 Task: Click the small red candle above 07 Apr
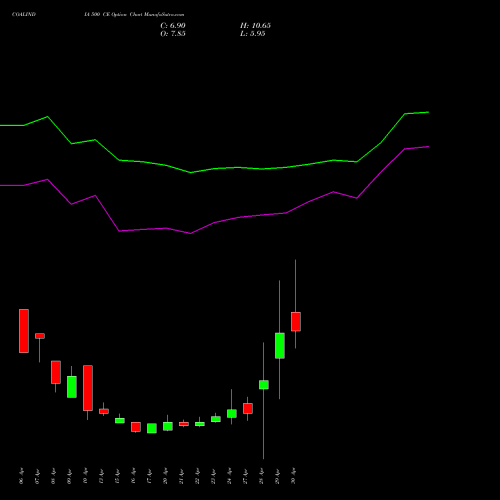pyautogui.click(x=40, y=336)
